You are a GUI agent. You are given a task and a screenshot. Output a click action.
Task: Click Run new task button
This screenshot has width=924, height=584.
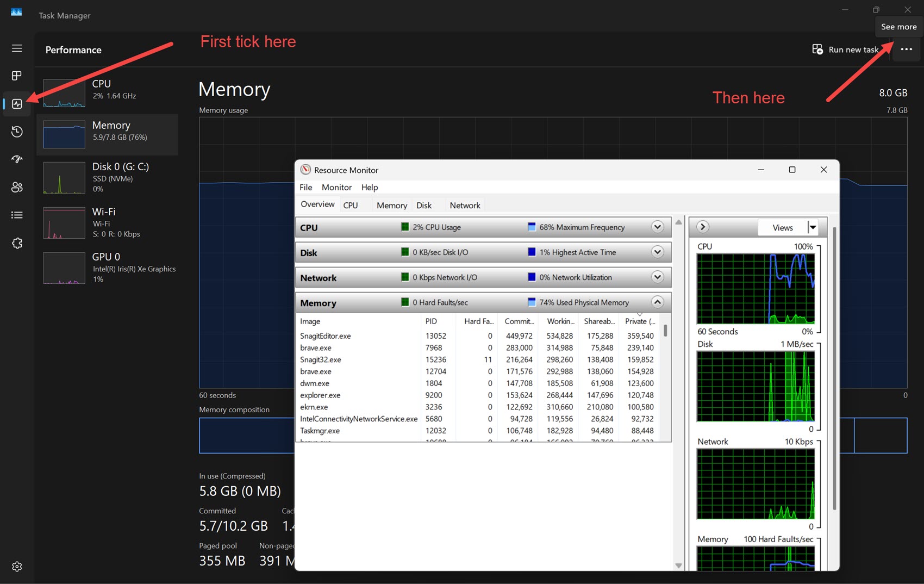846,49
